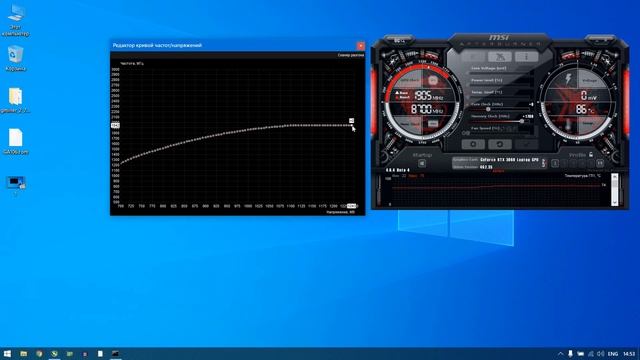This screenshot has width=640, height=360.
Task: Click the third taskbar icon after Start
Action: coord(54,353)
